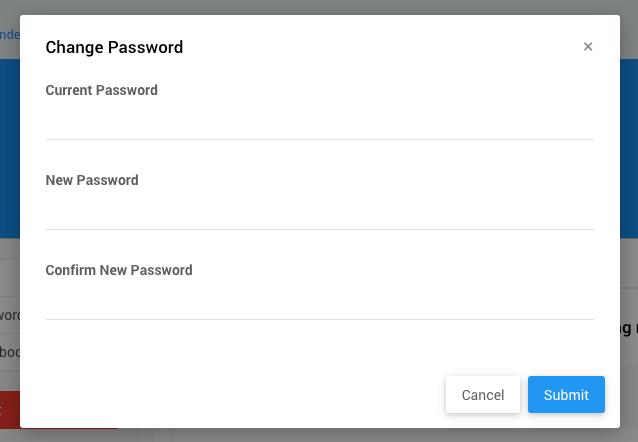Image resolution: width=638 pixels, height=442 pixels.
Task: Click the red button behind the dialog
Action: [9, 410]
